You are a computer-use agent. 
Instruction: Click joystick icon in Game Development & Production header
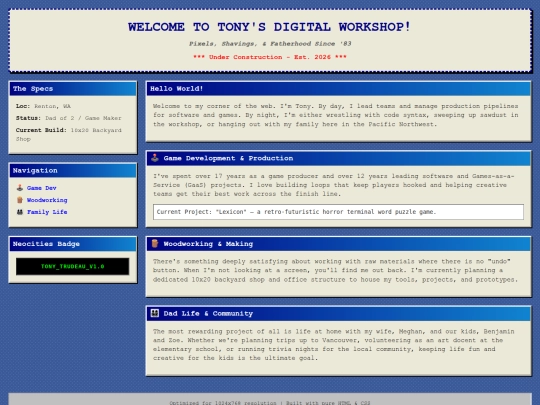coord(155,158)
